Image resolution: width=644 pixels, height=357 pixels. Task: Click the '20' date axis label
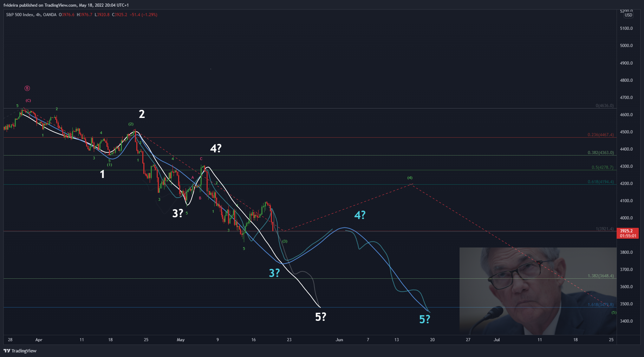pos(432,340)
